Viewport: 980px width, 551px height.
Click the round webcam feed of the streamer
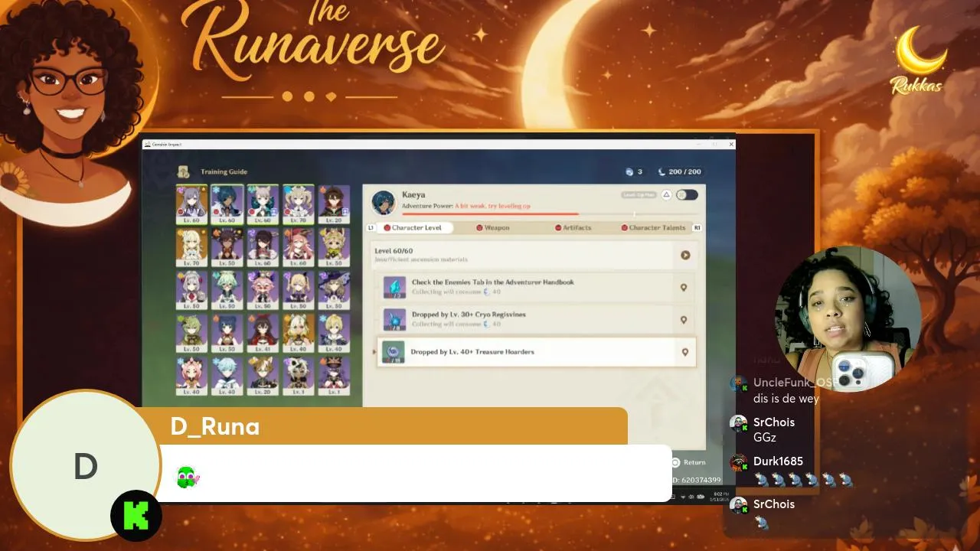[x=847, y=318]
